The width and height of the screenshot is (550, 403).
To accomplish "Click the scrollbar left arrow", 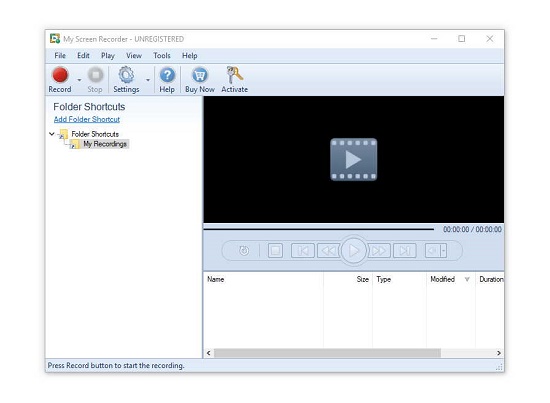I will click(209, 353).
